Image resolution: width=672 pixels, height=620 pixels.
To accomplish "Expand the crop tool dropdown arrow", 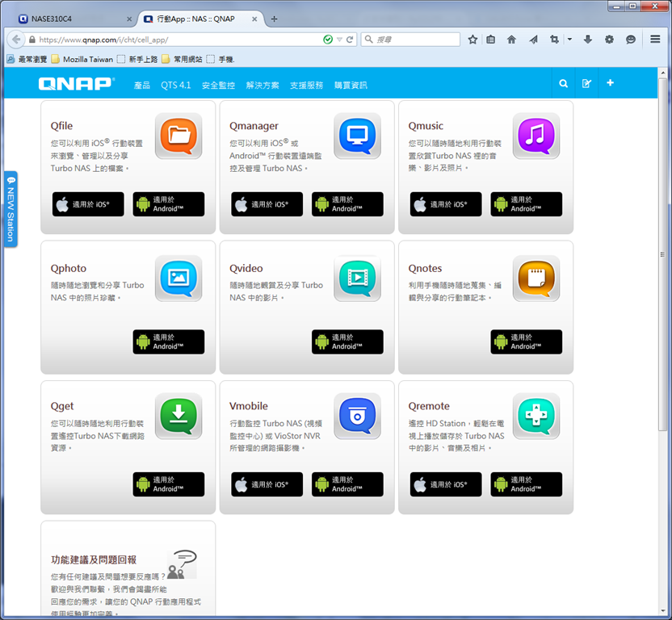I will tap(569, 40).
